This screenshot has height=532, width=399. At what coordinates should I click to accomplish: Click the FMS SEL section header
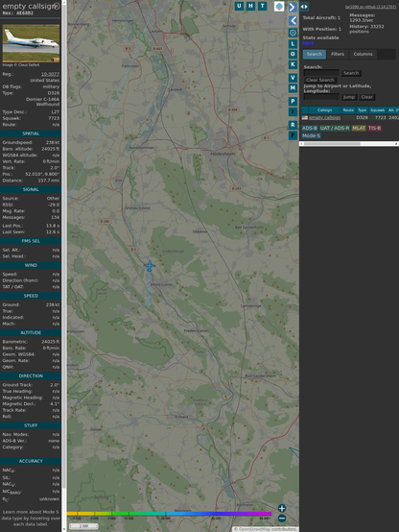point(31,241)
